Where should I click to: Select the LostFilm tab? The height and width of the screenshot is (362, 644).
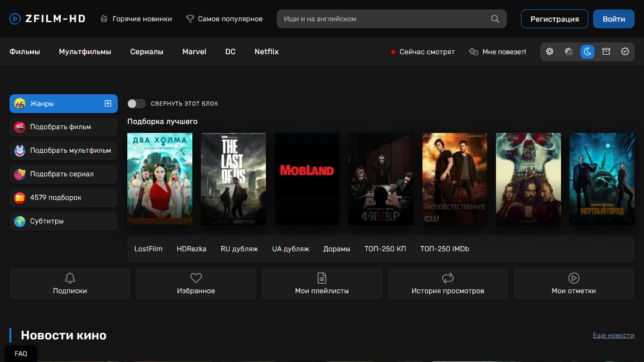point(149,249)
